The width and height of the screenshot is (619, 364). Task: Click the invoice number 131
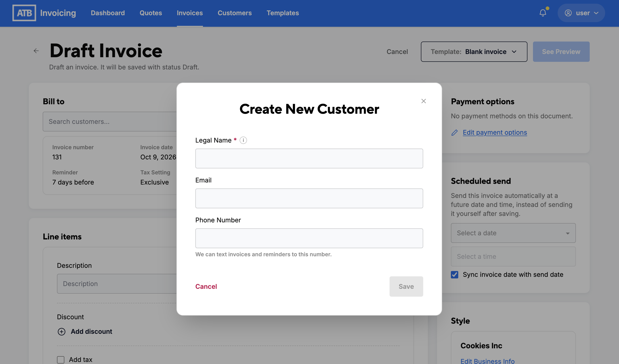[57, 157]
